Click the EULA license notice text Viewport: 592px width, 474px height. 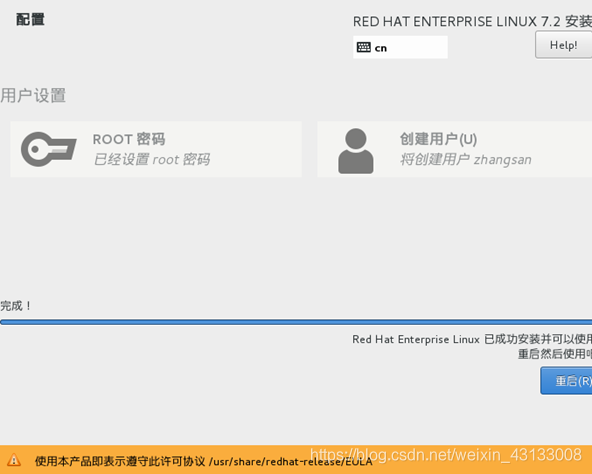click(204, 461)
